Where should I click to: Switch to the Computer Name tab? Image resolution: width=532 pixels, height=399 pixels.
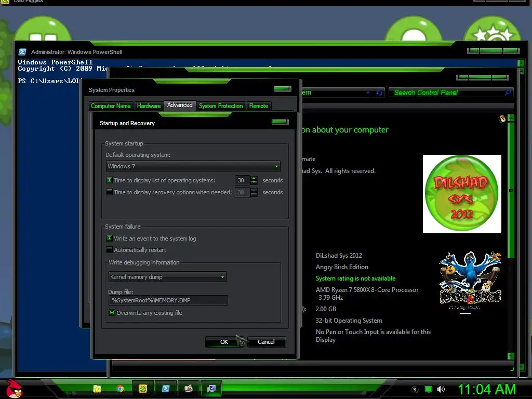click(x=111, y=106)
